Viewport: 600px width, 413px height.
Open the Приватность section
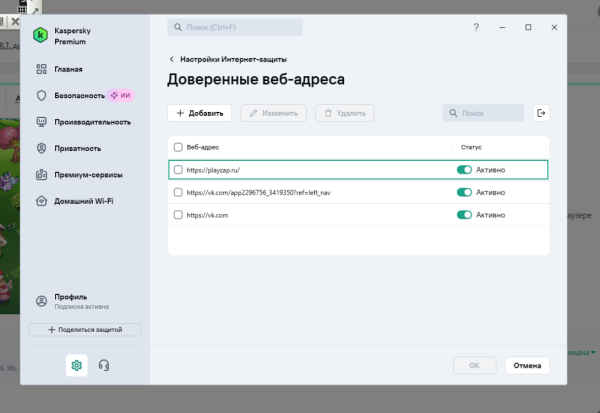(77, 149)
